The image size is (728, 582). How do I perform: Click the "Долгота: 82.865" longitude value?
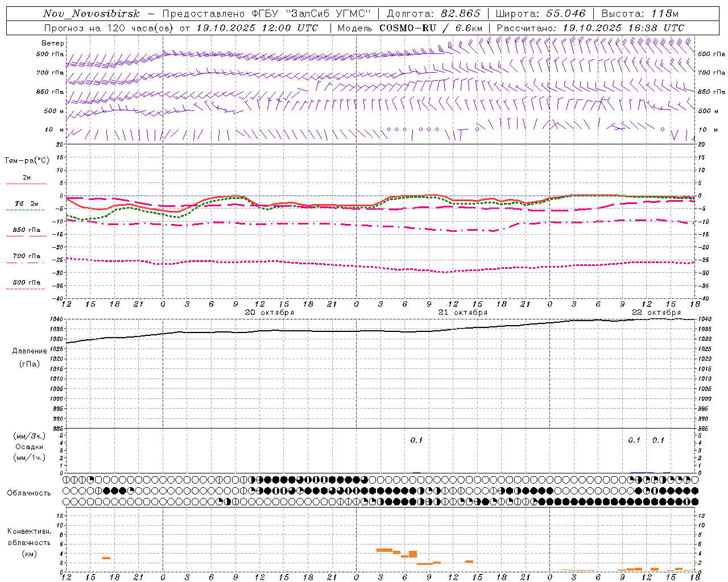[434, 14]
